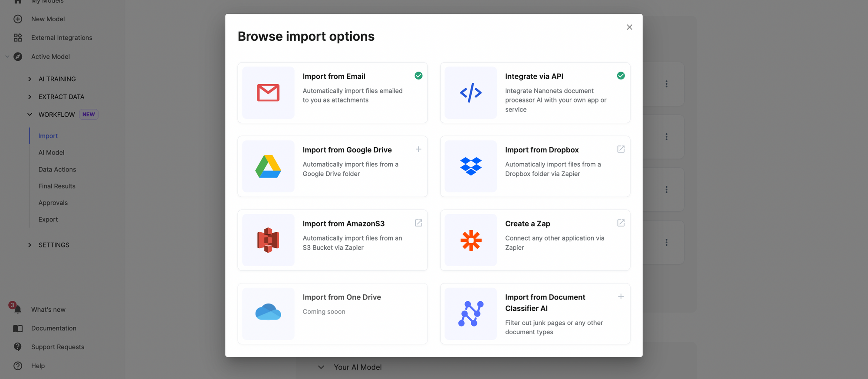Open Final Results in the sidebar

[x=57, y=186]
